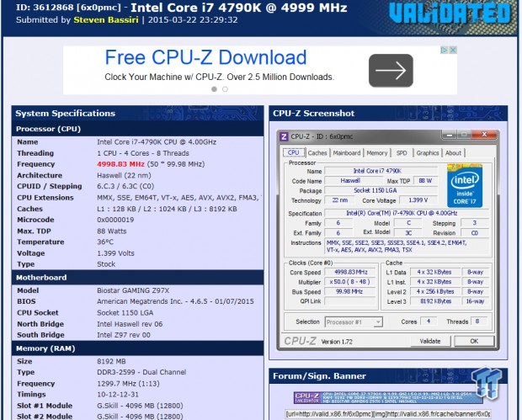Image resolution: width=522 pixels, height=420 pixels.
Task: Click the banner URL code field
Action: tap(387, 414)
